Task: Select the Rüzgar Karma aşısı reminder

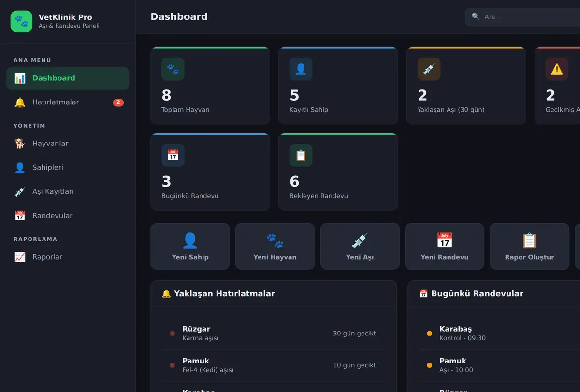Action: (274, 334)
